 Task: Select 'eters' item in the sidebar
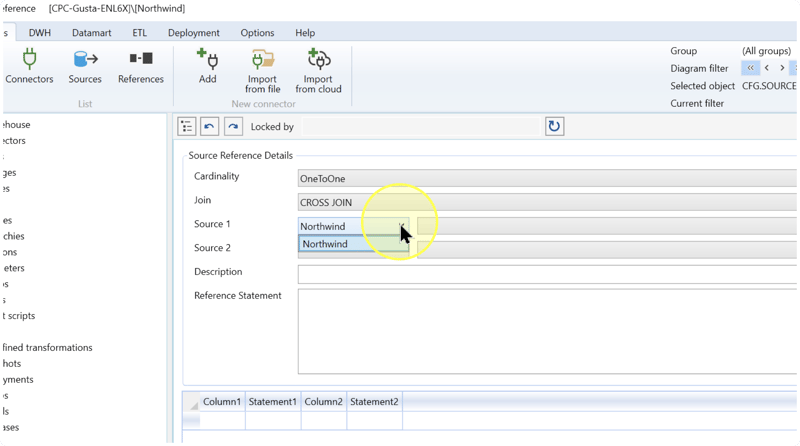point(13,268)
